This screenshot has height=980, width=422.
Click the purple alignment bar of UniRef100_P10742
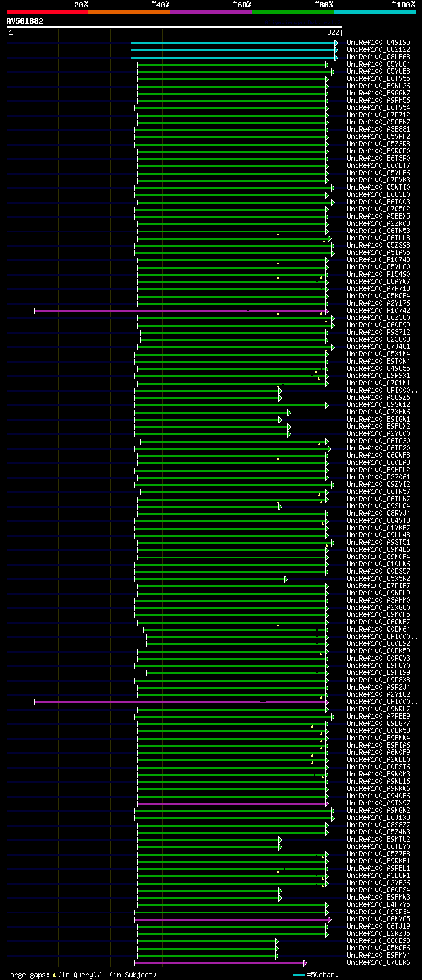tap(181, 311)
